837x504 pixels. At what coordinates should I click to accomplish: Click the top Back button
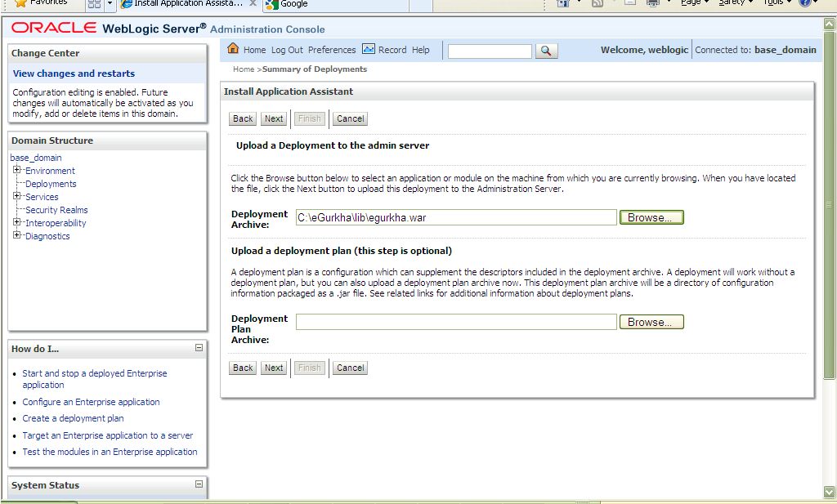pyautogui.click(x=242, y=118)
